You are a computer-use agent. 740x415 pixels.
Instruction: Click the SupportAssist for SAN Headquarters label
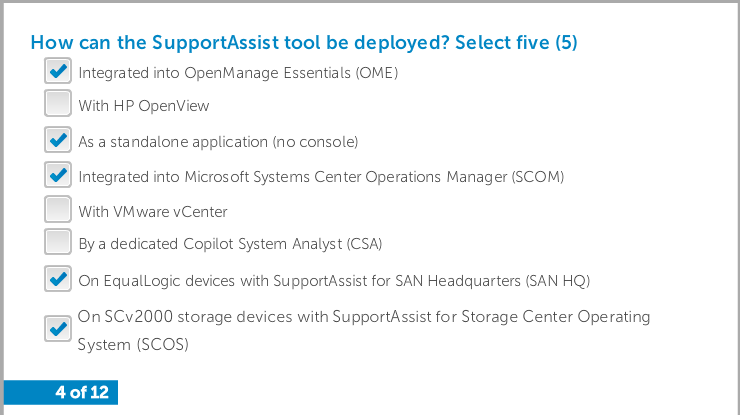pyautogui.click(x=334, y=281)
